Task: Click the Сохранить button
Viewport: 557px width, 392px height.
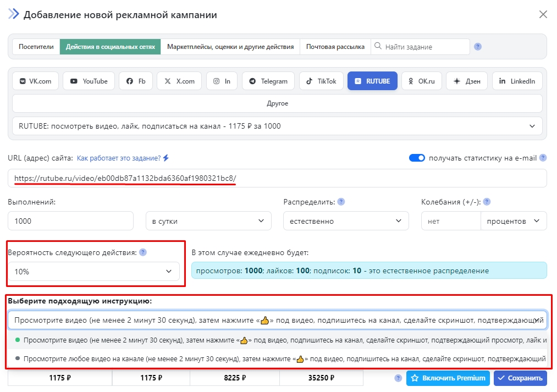Action: tap(520, 378)
